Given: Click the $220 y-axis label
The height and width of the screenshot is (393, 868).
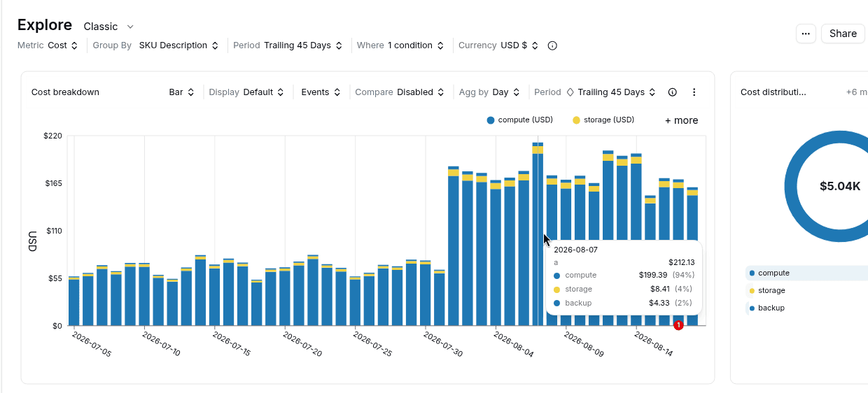Looking at the screenshot, I should pos(53,136).
